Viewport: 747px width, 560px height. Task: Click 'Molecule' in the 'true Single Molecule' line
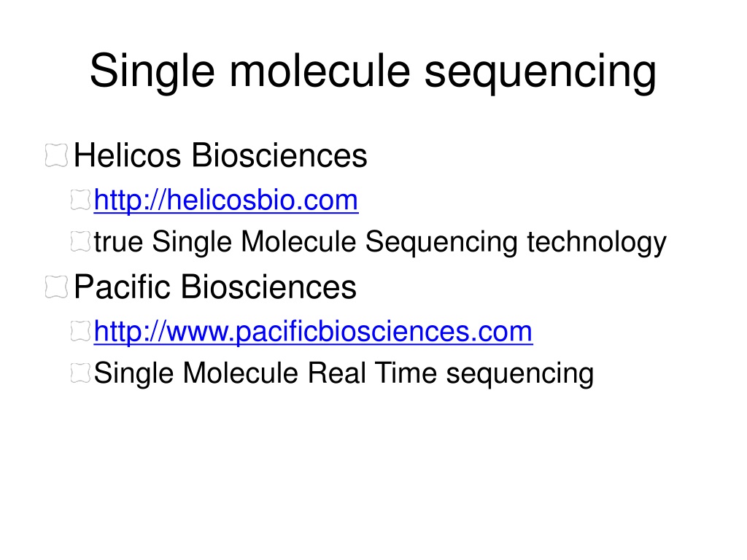point(298,241)
